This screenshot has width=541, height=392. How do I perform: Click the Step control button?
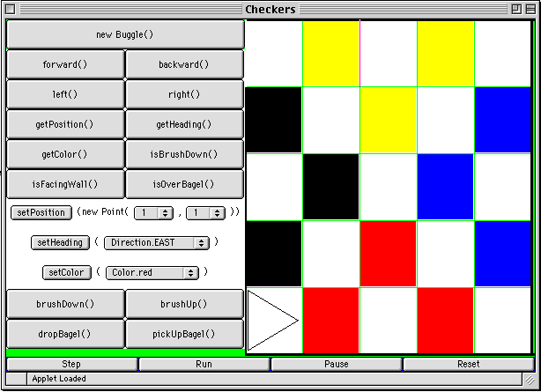pyautogui.click(x=71, y=364)
